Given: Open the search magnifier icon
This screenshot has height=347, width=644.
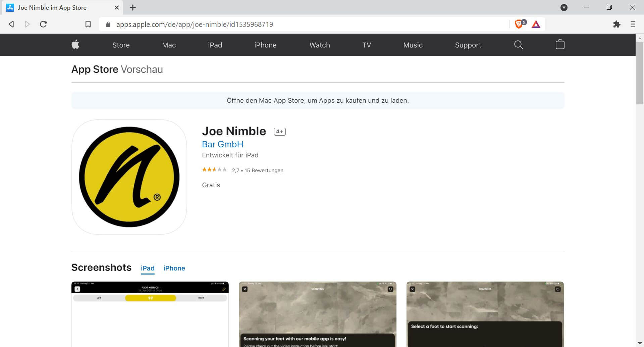Looking at the screenshot, I should 519,45.
